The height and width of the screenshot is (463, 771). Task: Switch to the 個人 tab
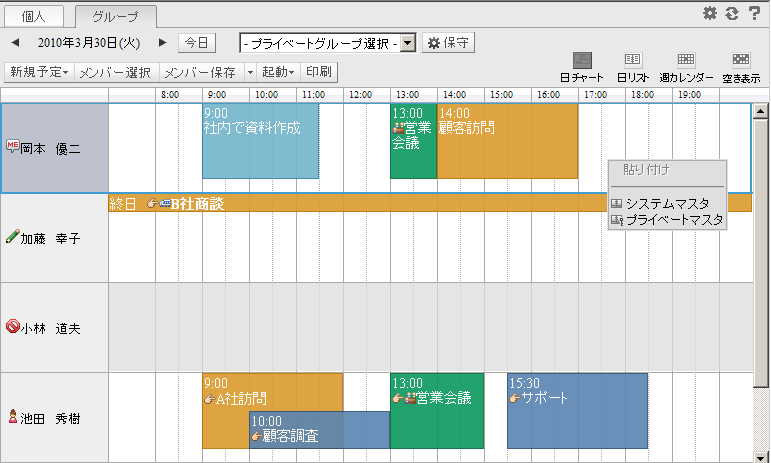34,16
